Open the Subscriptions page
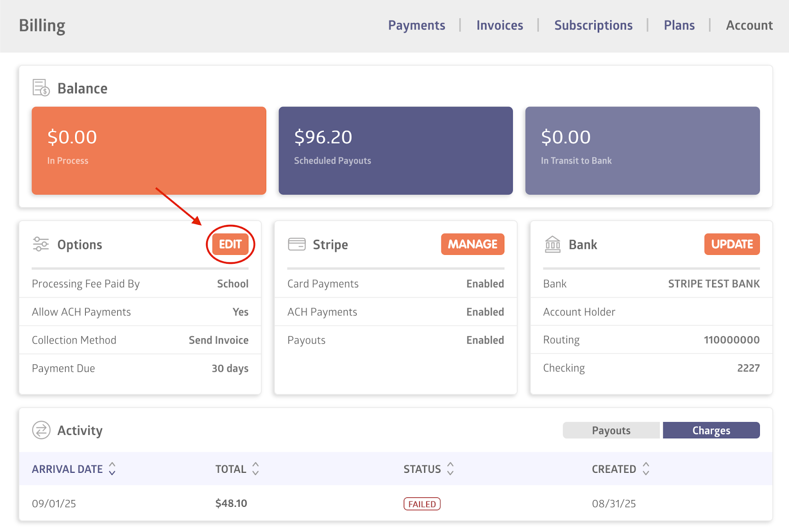Image resolution: width=789 pixels, height=532 pixels. [x=593, y=25]
